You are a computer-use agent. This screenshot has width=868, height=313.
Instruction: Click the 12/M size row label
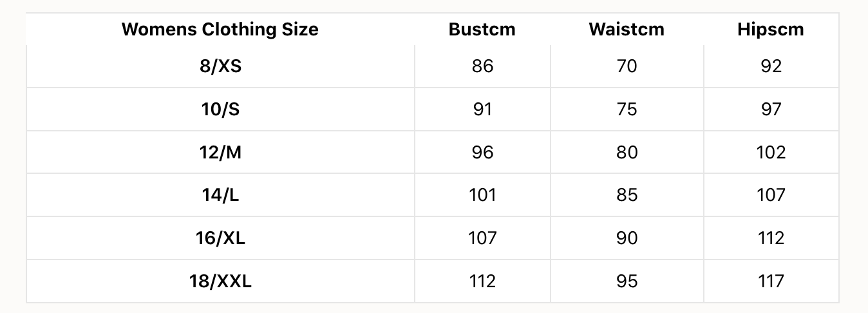pos(220,152)
